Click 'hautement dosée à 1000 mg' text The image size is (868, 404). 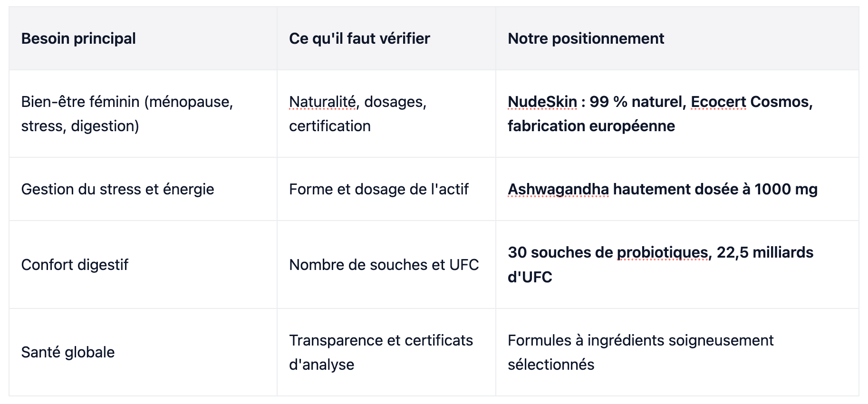(x=715, y=189)
